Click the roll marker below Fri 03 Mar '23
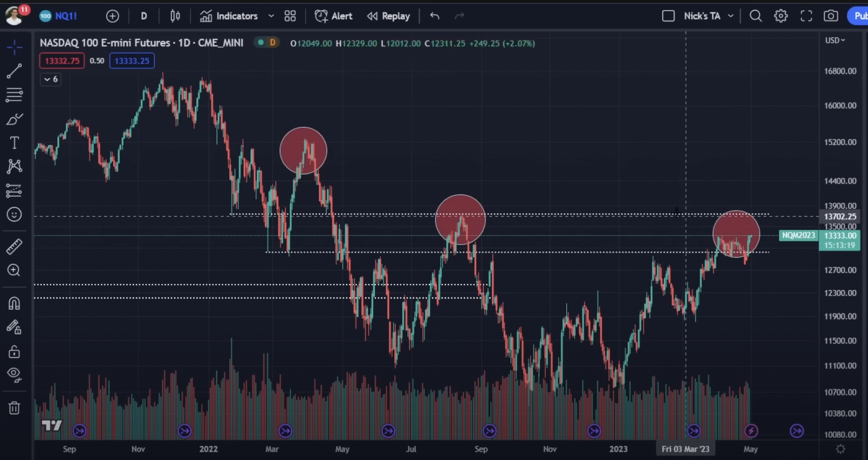Image resolution: width=868 pixels, height=460 pixels. pyautogui.click(x=693, y=431)
